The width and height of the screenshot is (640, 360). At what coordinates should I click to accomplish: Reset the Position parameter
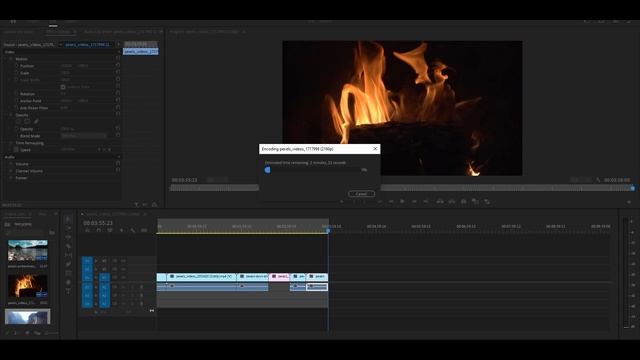pyautogui.click(x=118, y=66)
